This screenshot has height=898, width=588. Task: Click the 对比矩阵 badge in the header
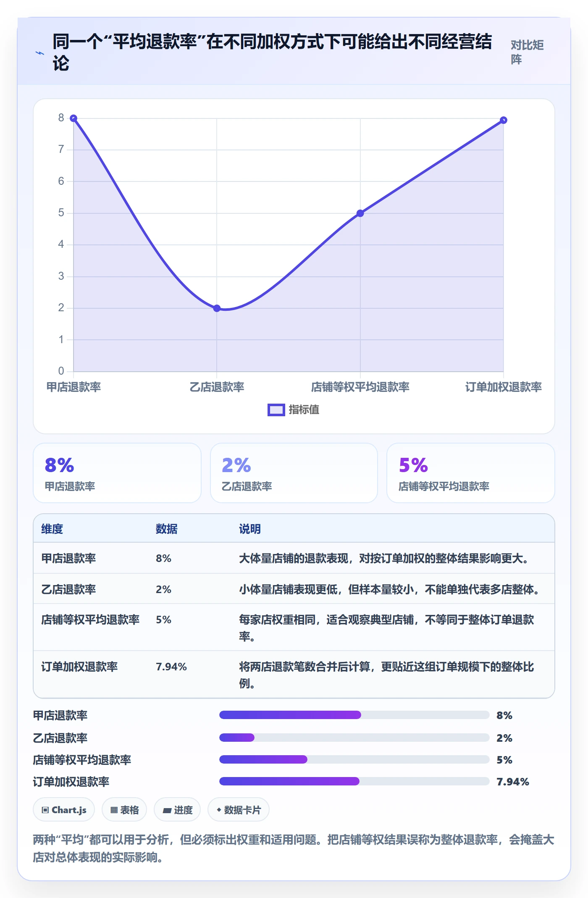coord(527,52)
